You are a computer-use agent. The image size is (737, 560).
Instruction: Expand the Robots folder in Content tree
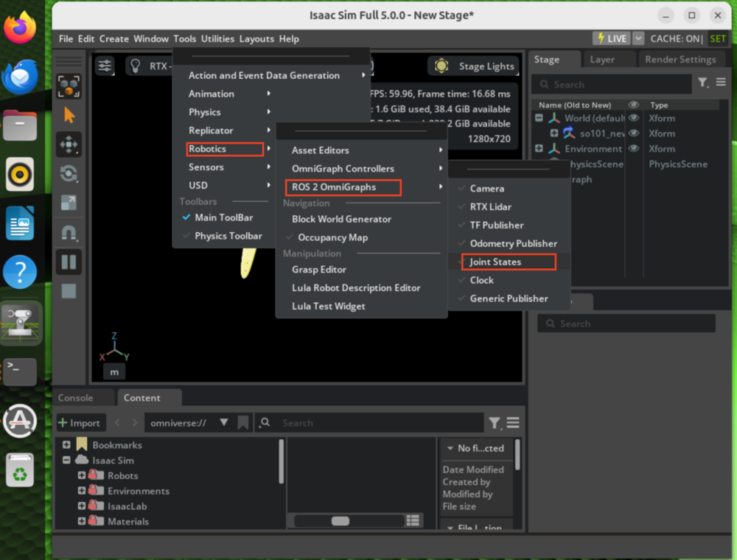82,476
